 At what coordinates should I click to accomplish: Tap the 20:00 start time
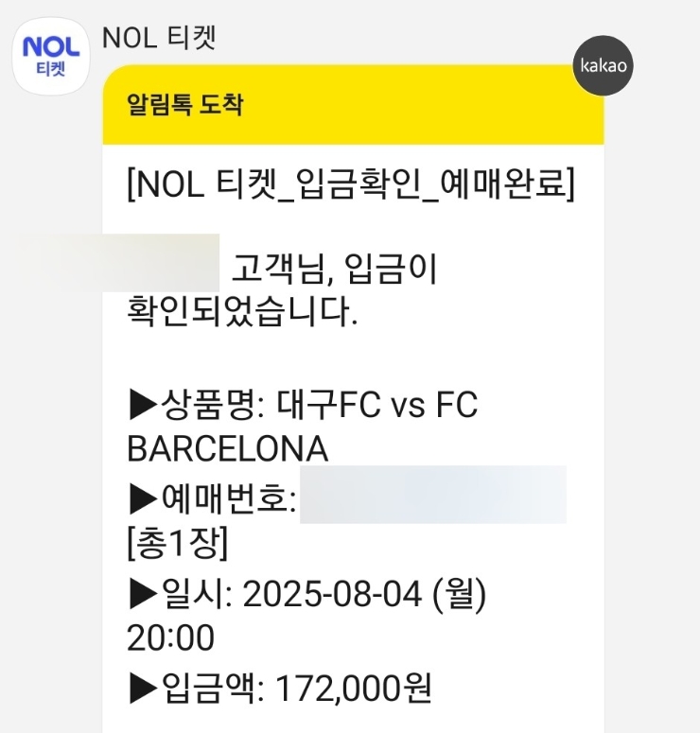click(x=170, y=638)
